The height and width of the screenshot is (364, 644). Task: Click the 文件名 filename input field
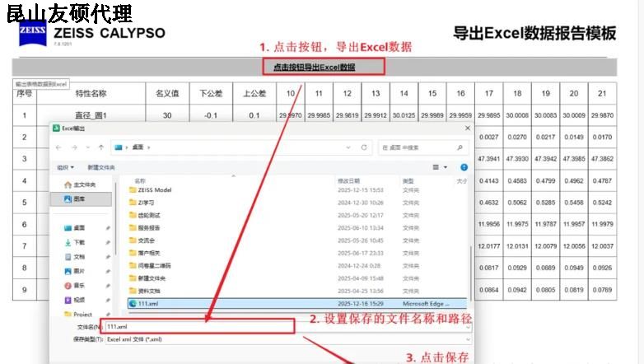(198, 327)
